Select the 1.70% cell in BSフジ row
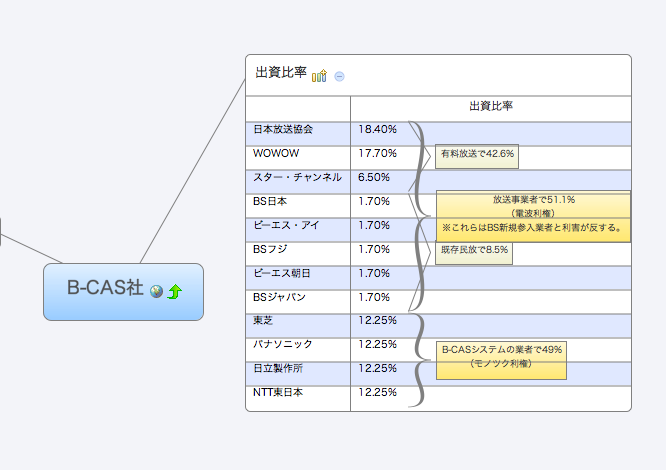The width and height of the screenshot is (666, 470). (x=374, y=249)
